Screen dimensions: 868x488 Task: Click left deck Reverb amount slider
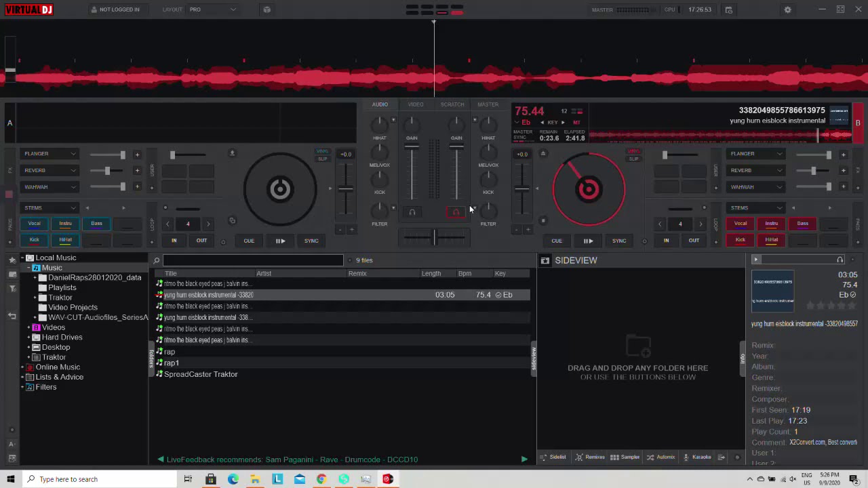tap(107, 171)
